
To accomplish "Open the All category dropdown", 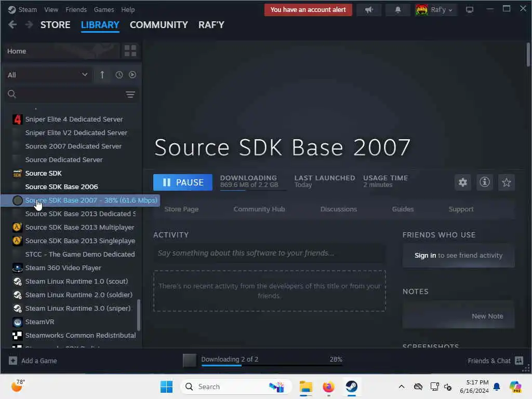I will pos(47,75).
